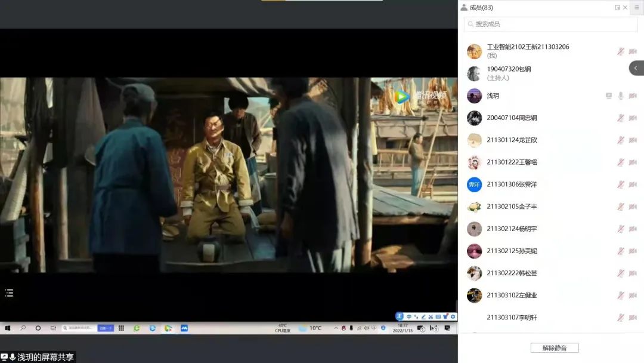Image resolution: width=644 pixels, height=363 pixels.
Task: Click the blue 霁洋 avatar
Action: [475, 184]
